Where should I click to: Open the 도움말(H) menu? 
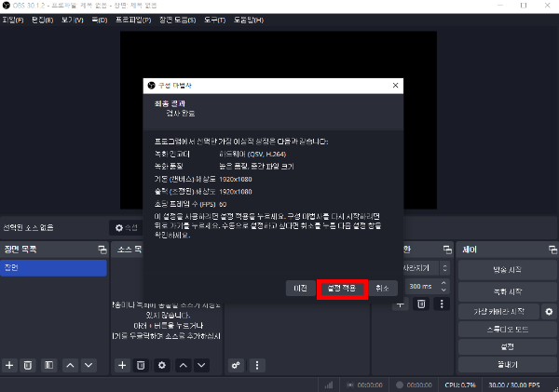pos(249,20)
